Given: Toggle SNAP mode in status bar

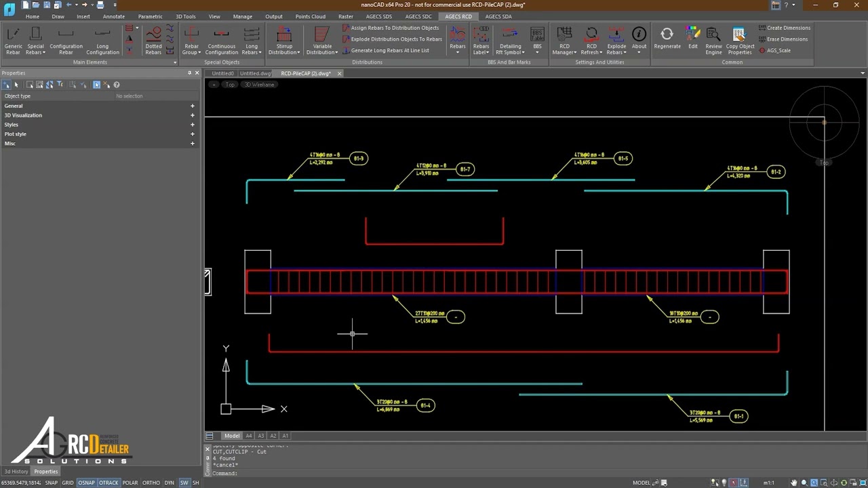Looking at the screenshot, I should [51, 483].
